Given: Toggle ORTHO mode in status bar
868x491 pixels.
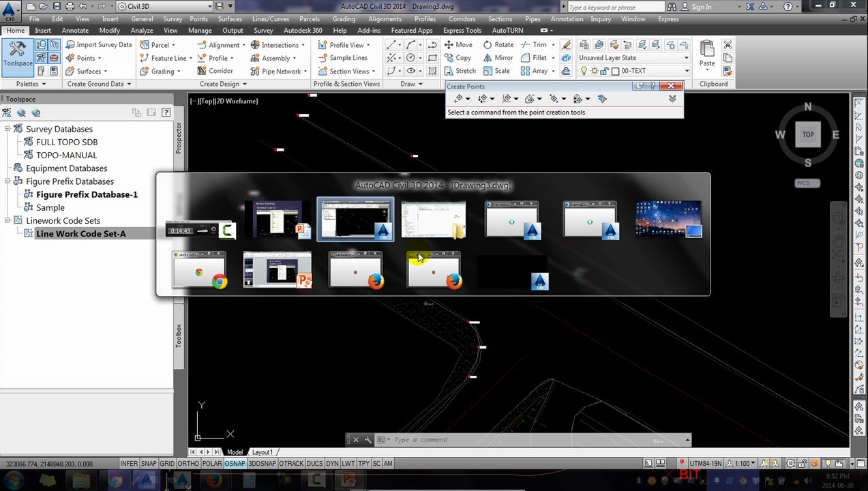Looking at the screenshot, I should (188, 464).
